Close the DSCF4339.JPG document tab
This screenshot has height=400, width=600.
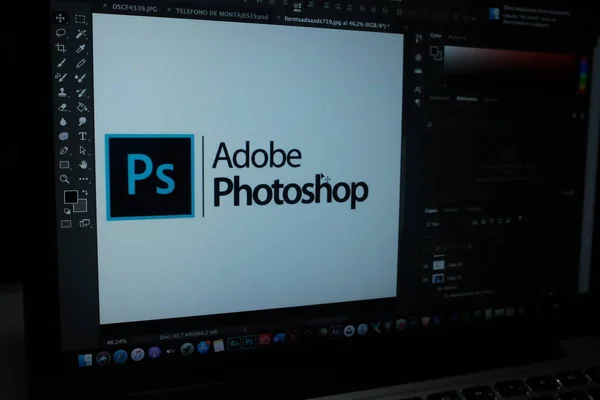click(104, 5)
